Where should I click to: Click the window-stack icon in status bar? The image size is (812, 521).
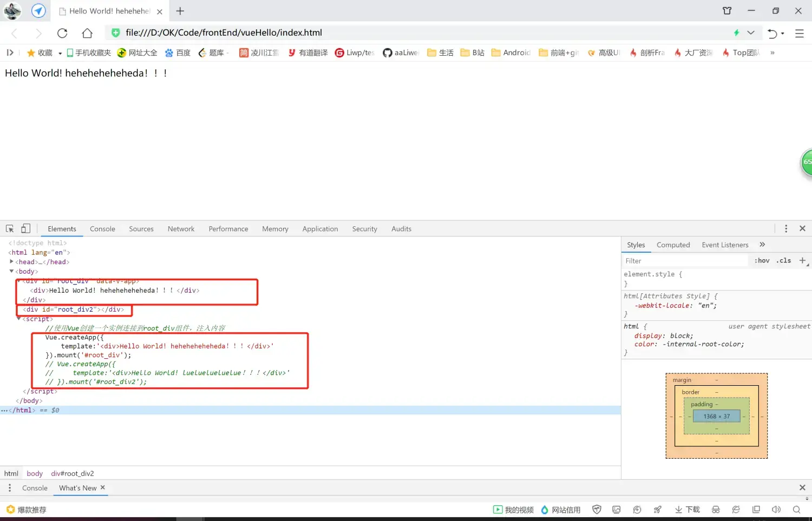pyautogui.click(x=756, y=510)
